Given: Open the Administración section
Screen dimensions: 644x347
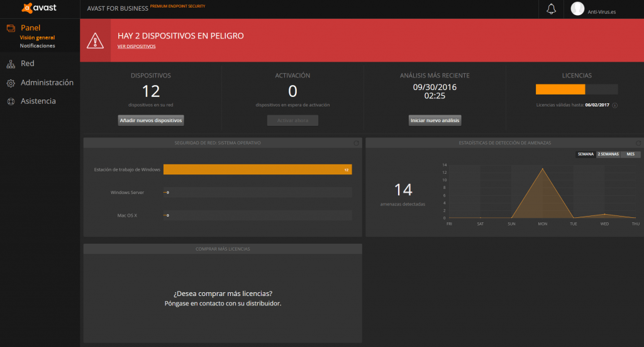Looking at the screenshot, I should [47, 82].
